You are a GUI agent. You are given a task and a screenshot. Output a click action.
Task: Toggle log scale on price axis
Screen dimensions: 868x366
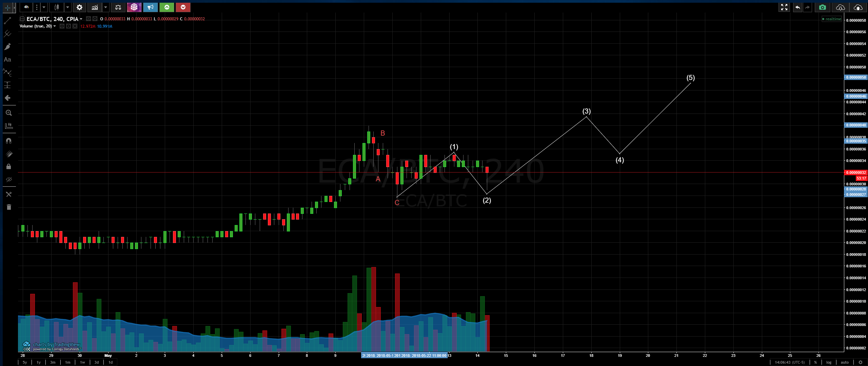tap(829, 362)
